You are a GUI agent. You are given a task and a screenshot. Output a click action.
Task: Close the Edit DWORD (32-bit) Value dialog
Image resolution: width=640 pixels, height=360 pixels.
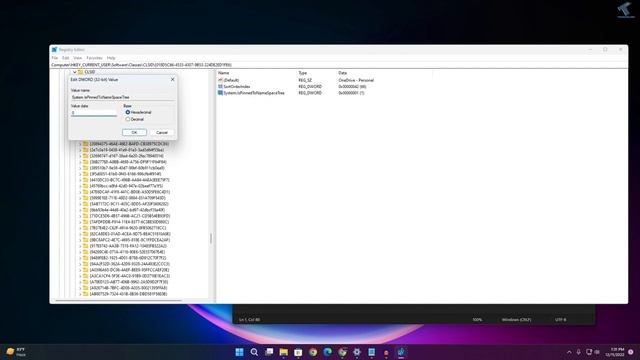click(x=172, y=80)
